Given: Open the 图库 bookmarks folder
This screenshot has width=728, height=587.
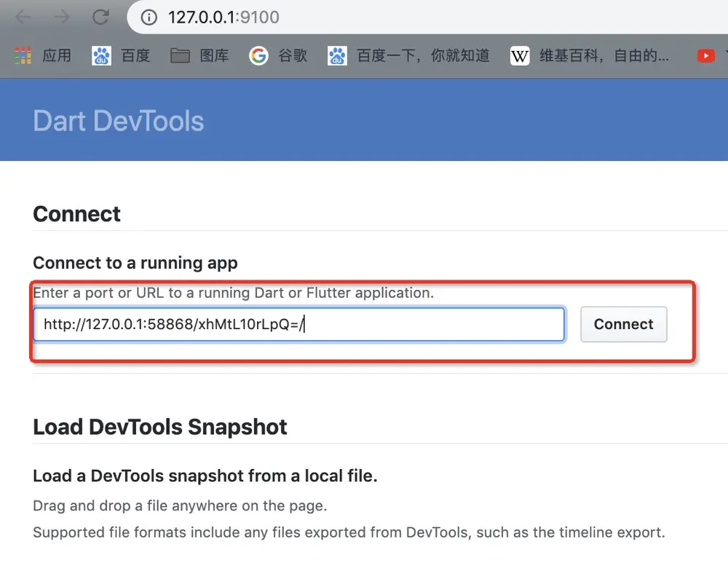Looking at the screenshot, I should (199, 56).
